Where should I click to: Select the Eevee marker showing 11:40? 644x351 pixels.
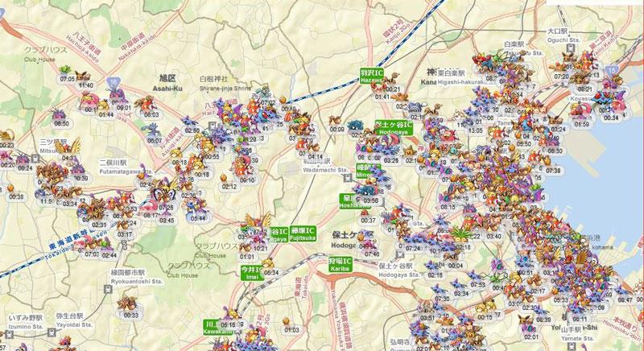click(85, 81)
